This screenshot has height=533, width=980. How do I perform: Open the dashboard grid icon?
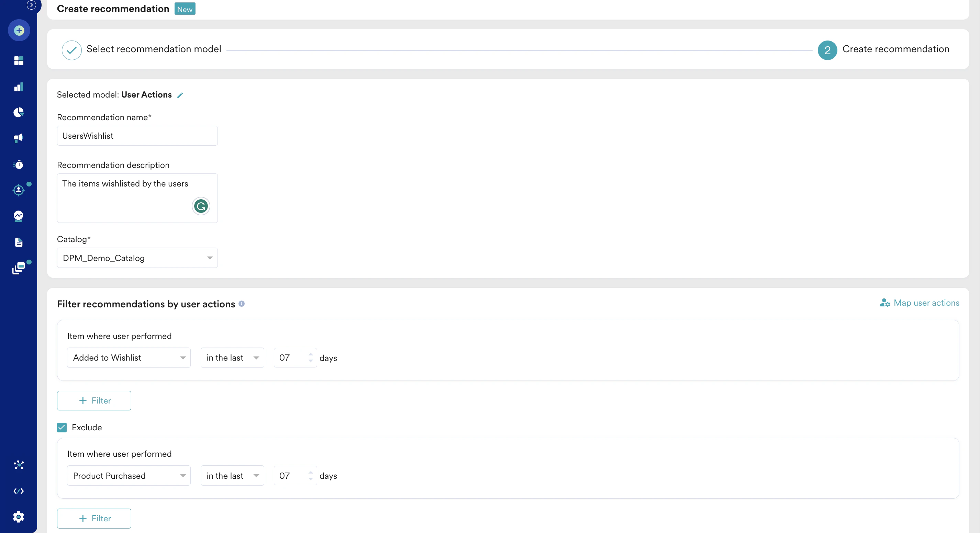click(19, 60)
